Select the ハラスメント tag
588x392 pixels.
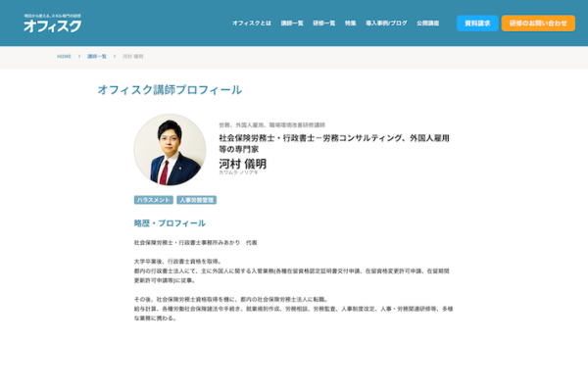click(152, 200)
